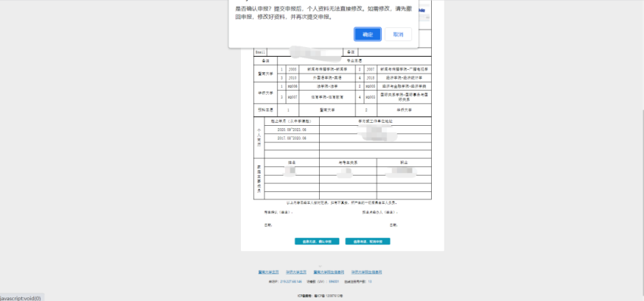Click the 专业志愿 header cell

coord(354,60)
